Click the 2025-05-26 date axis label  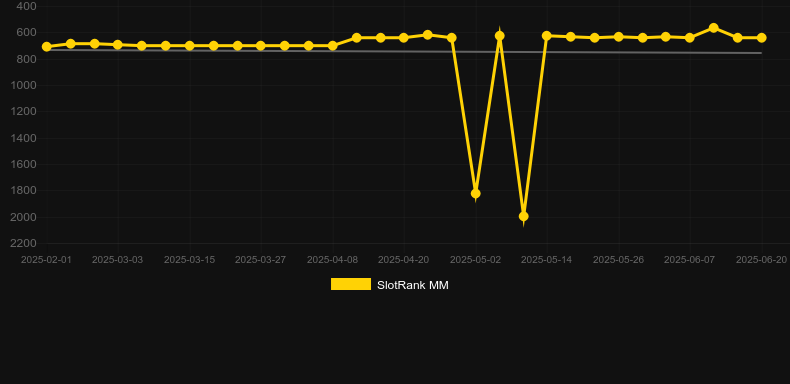coord(619,260)
